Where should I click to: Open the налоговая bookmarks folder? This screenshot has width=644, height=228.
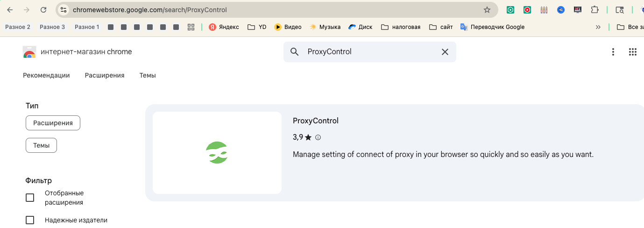pyautogui.click(x=401, y=27)
